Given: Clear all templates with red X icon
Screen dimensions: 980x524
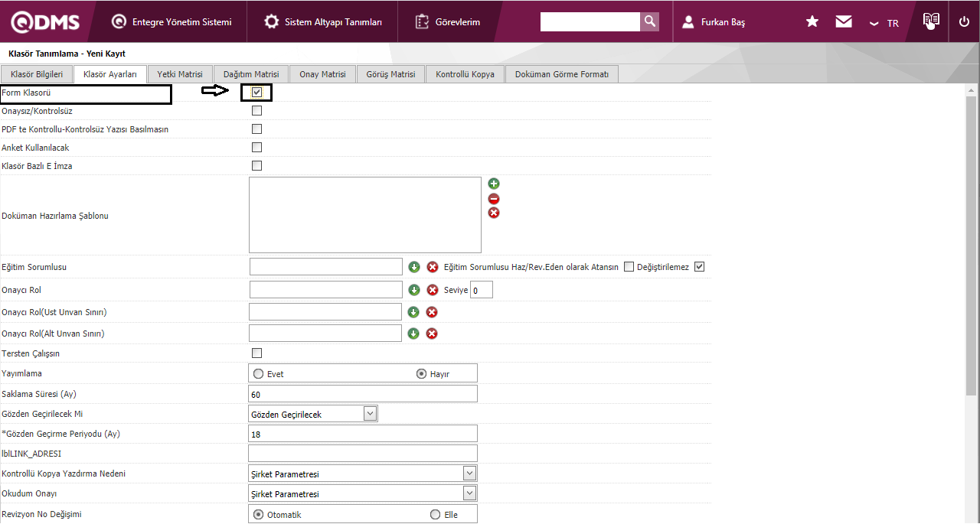Looking at the screenshot, I should tap(494, 213).
